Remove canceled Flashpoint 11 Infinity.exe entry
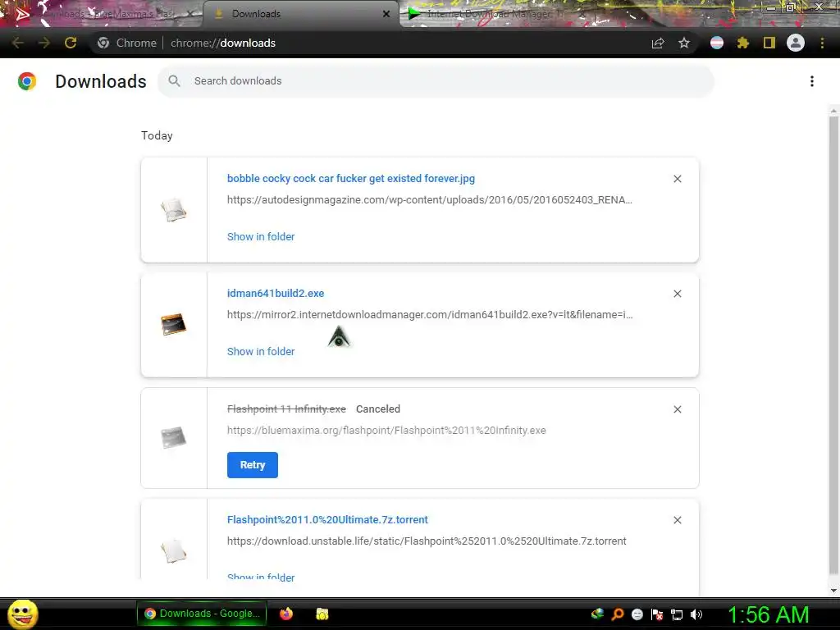The width and height of the screenshot is (840, 630). point(677,409)
